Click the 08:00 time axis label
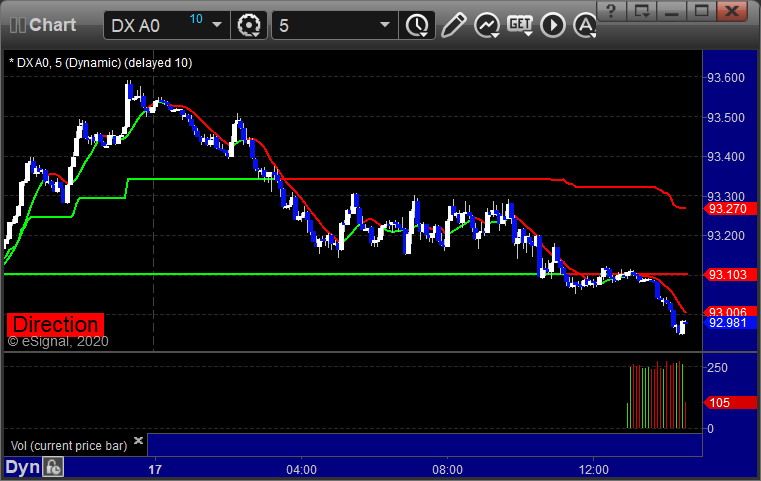The width and height of the screenshot is (761, 481). pyautogui.click(x=447, y=470)
